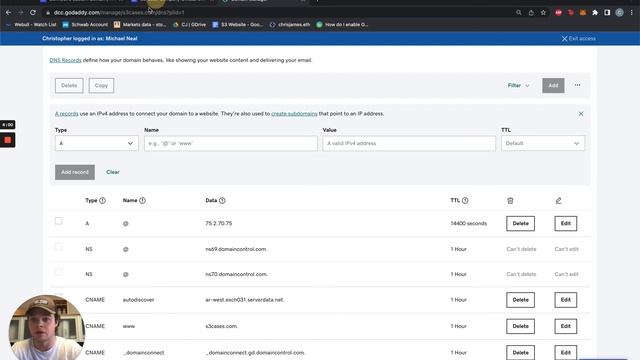Open the chrisjames.eth bookmark
Image resolution: width=640 pixels, height=360 pixels.
point(290,24)
